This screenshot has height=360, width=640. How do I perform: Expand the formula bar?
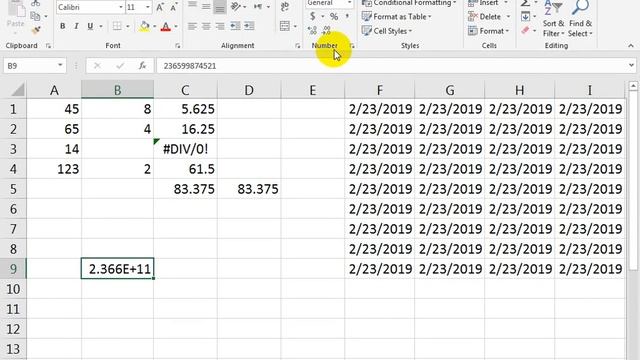click(x=631, y=65)
